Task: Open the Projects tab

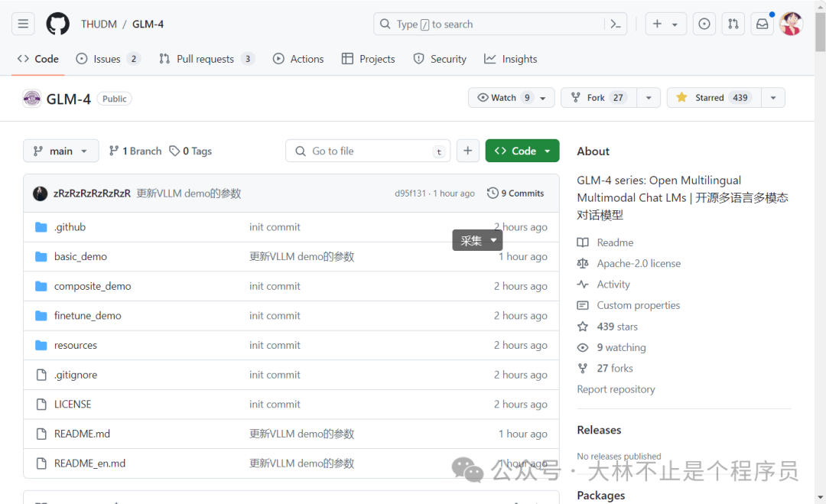Action: tap(368, 59)
